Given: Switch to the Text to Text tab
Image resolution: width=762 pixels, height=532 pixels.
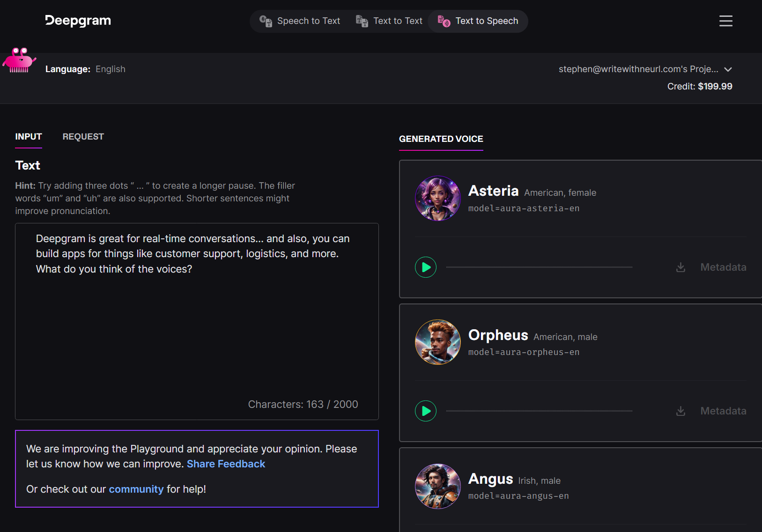Looking at the screenshot, I should click(x=389, y=21).
